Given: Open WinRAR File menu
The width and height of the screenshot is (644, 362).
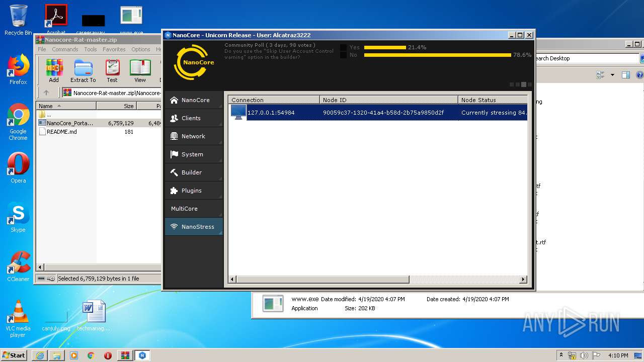Looking at the screenshot, I should tap(42, 49).
